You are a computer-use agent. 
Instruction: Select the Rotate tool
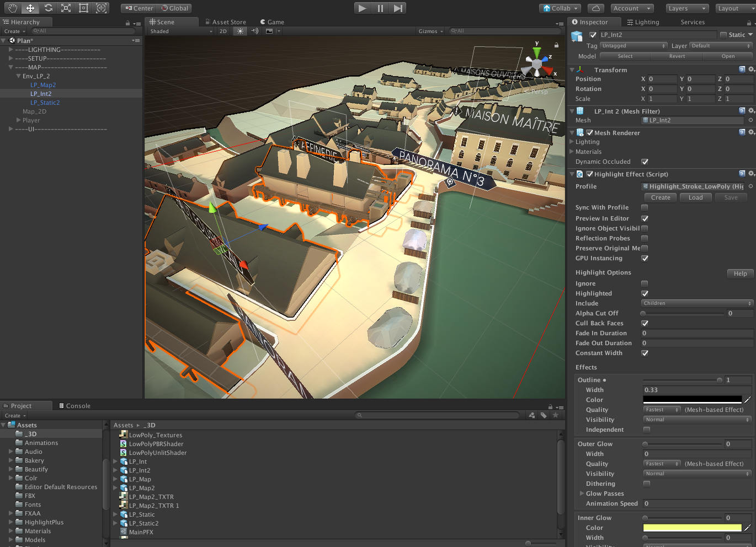(x=48, y=8)
